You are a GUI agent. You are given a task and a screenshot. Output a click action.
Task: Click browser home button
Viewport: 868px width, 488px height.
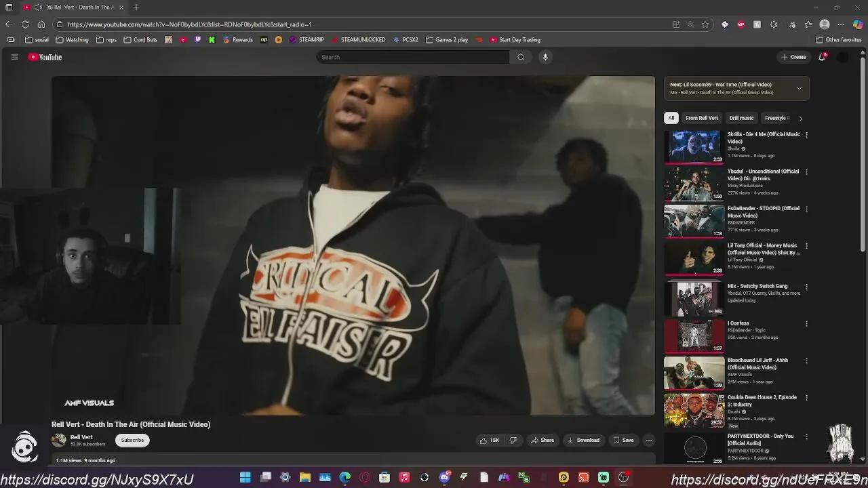41,24
